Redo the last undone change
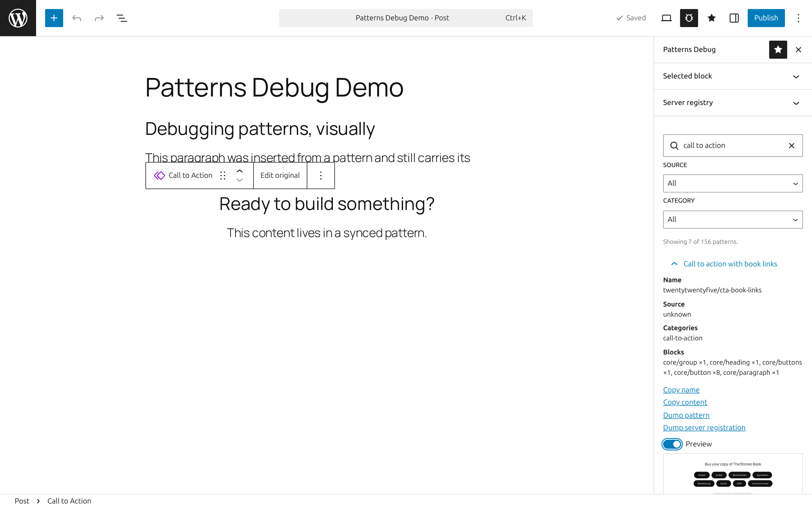 [99, 18]
